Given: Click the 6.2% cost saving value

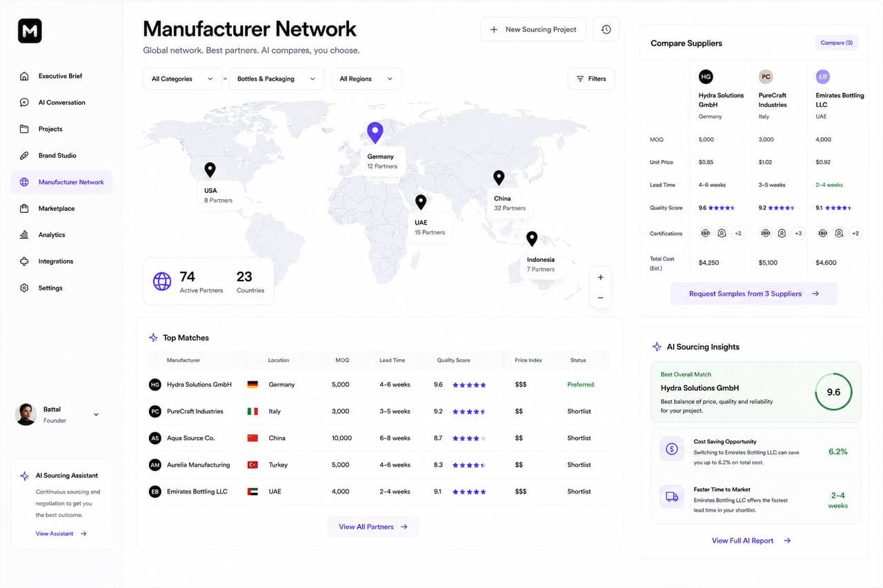Looking at the screenshot, I should coord(838,452).
